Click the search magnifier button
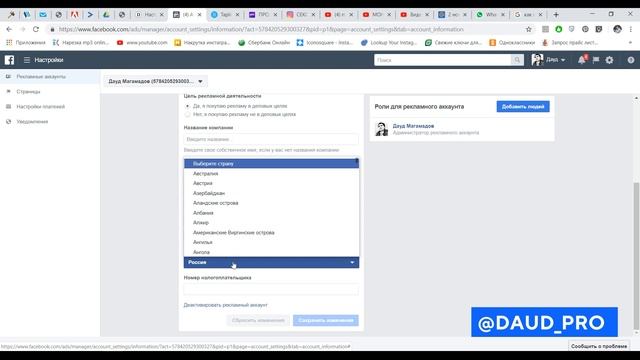 pyautogui.click(x=517, y=60)
